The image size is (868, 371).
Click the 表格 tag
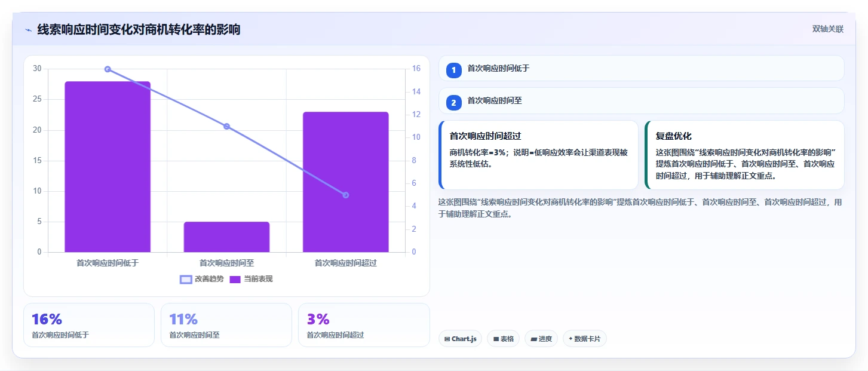coord(504,339)
